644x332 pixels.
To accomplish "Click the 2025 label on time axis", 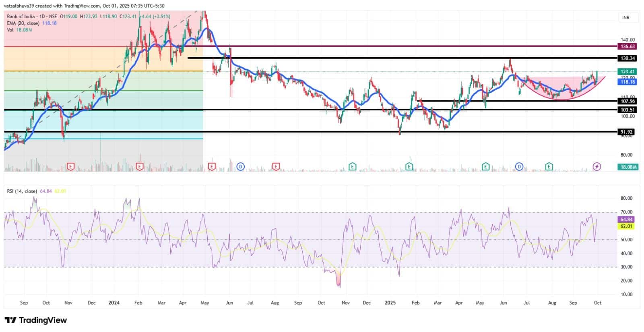I will pos(390,303).
